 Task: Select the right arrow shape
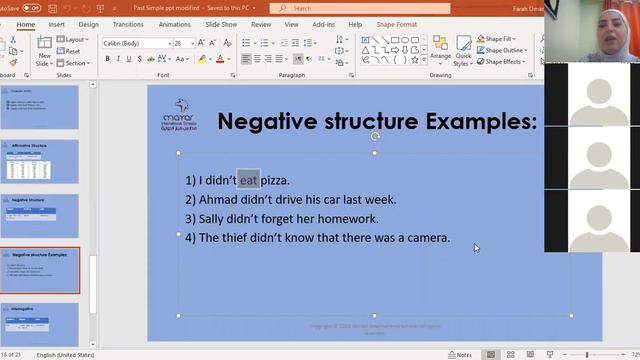click(395, 50)
